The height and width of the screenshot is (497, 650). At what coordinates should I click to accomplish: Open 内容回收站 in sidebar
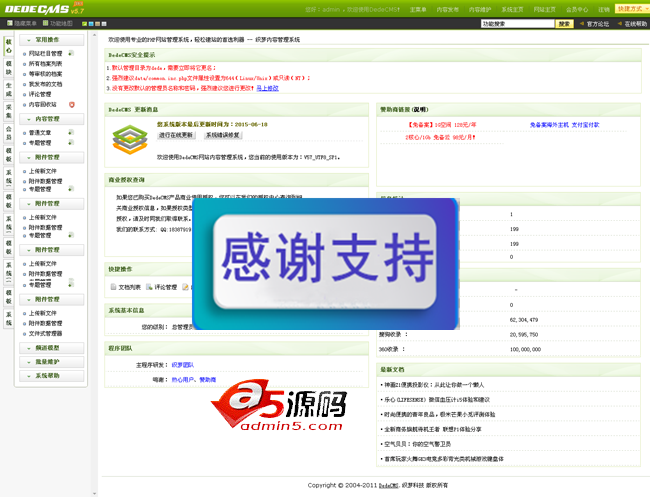43,104
